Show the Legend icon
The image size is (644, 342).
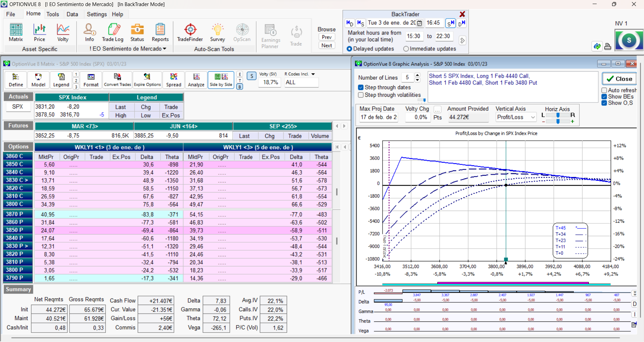pyautogui.click(x=61, y=80)
